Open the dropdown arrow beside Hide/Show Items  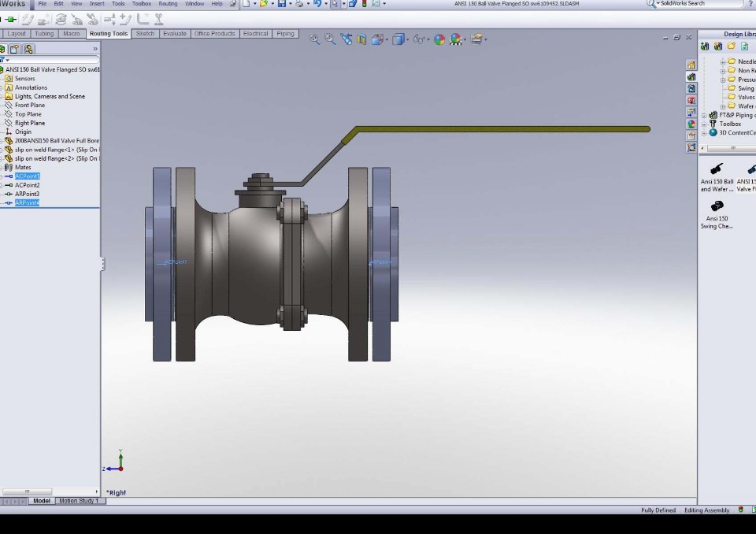428,39
